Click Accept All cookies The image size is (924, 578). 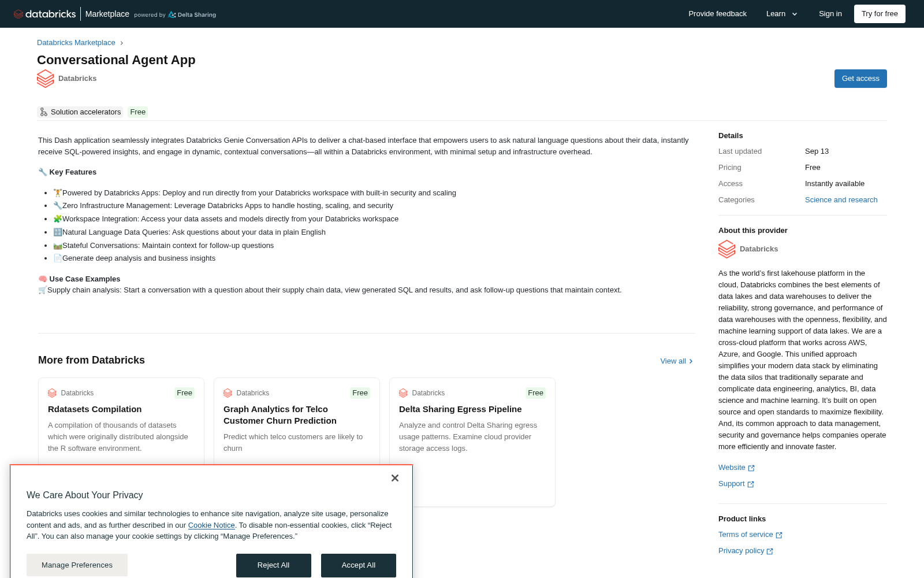[359, 565]
